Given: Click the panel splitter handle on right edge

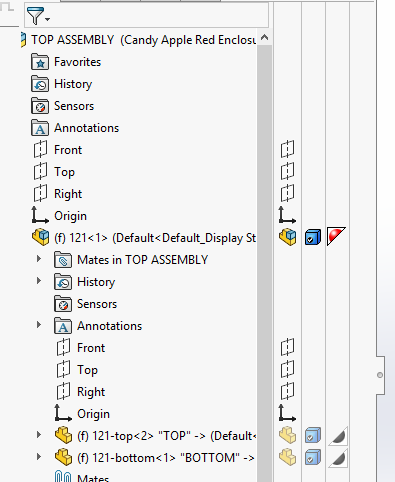Looking at the screenshot, I should (380, 375).
